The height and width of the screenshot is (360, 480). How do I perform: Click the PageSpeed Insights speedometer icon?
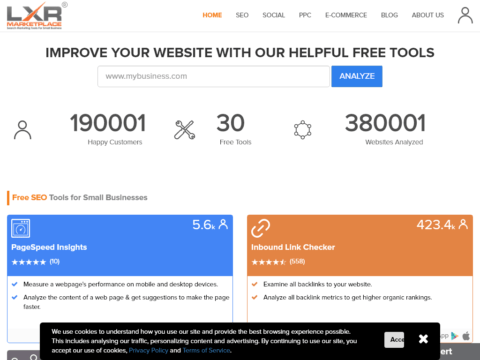click(x=20, y=228)
